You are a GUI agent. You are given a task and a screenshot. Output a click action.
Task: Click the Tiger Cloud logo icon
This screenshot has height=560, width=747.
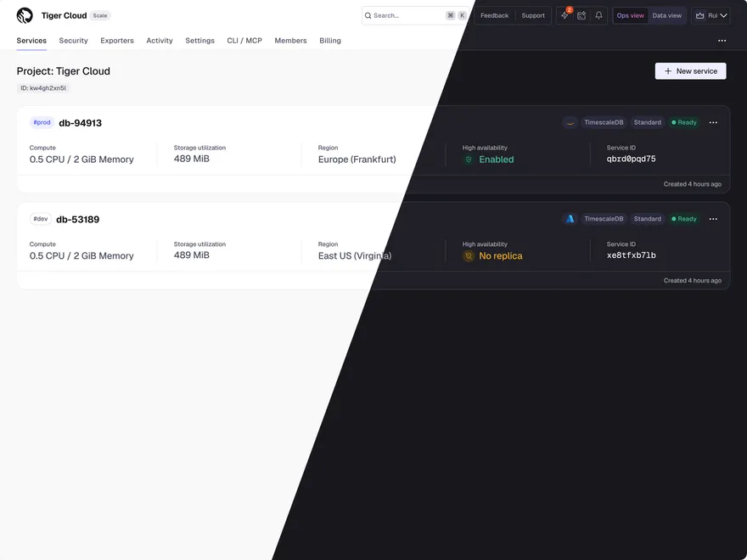(25, 15)
